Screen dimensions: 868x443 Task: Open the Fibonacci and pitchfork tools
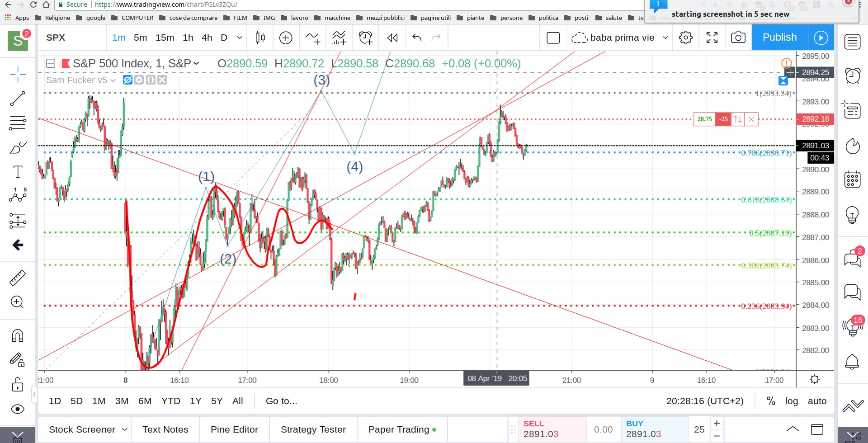(18, 123)
